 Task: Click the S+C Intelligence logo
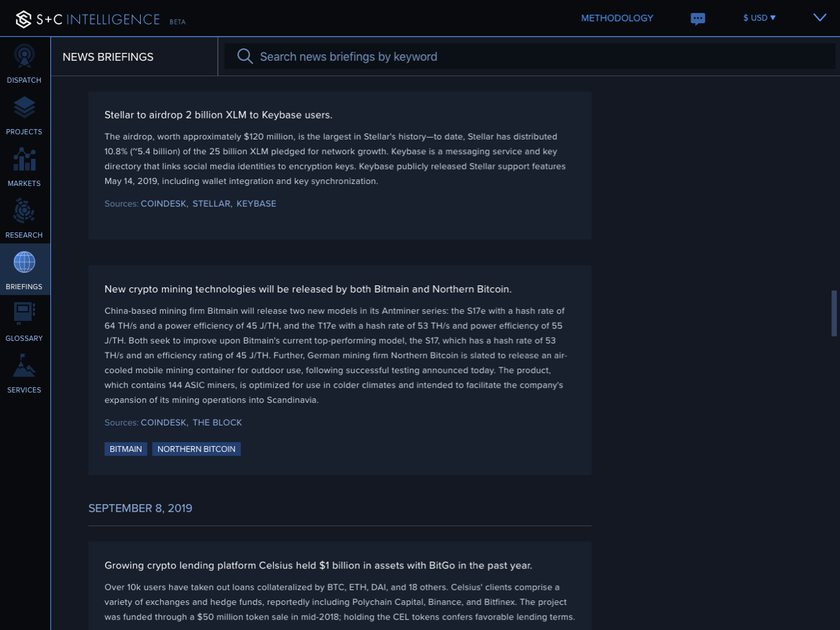pos(88,19)
